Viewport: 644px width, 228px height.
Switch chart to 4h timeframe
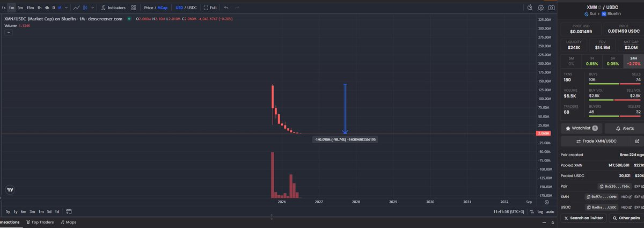click(x=47, y=8)
